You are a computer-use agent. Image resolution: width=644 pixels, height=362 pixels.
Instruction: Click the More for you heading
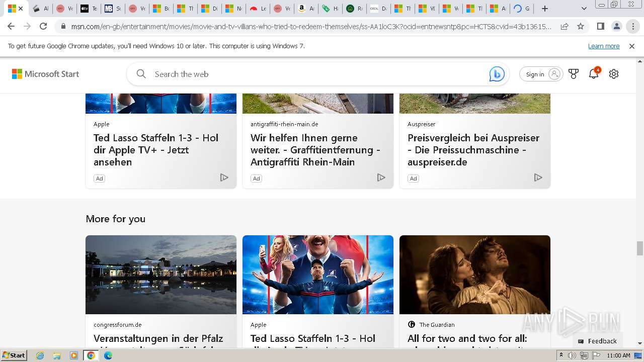pos(115,219)
